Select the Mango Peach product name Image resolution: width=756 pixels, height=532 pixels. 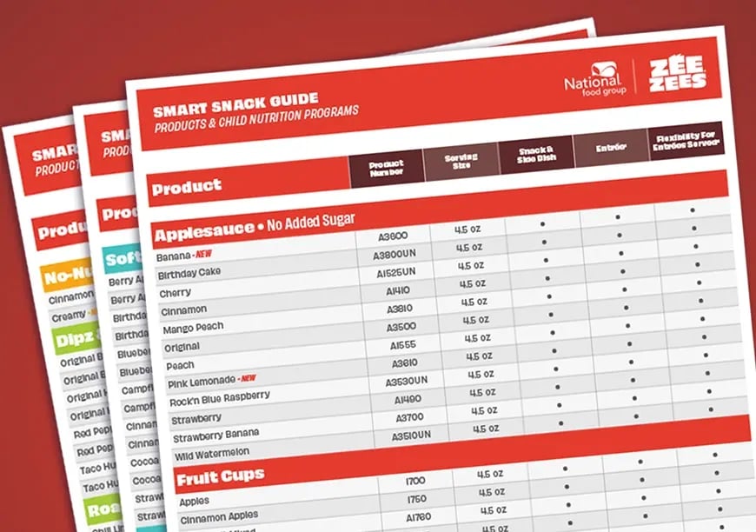click(193, 328)
